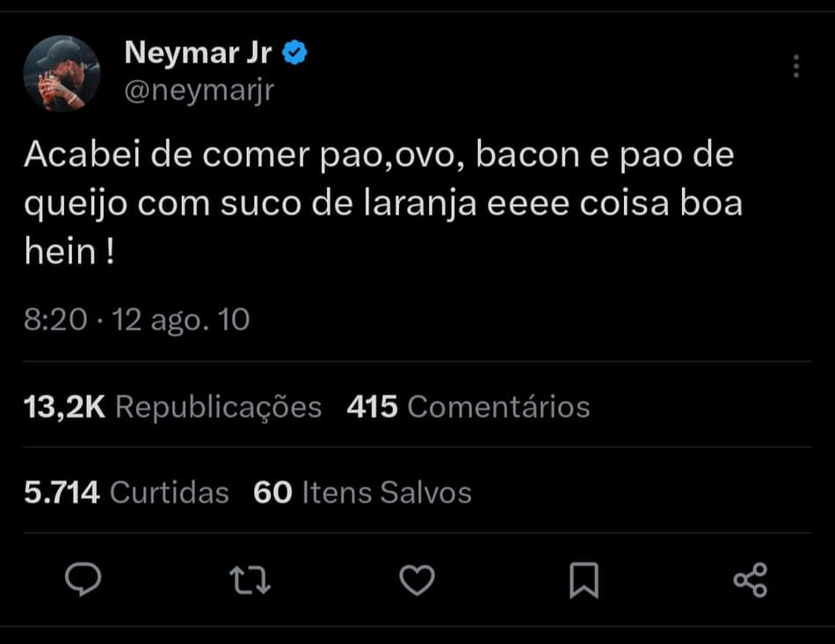Open the three-dot more options menu
835x644 pixels.
point(795,66)
